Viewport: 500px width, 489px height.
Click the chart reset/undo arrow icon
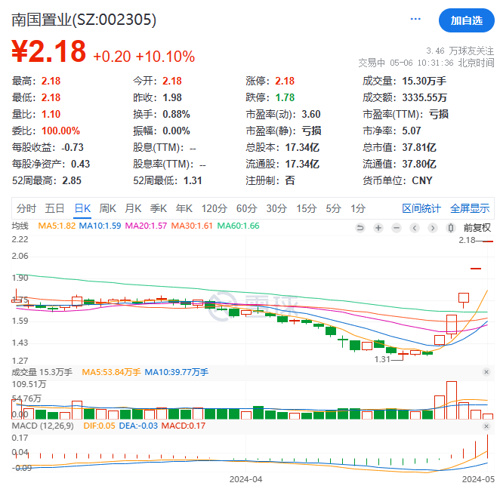360,228
